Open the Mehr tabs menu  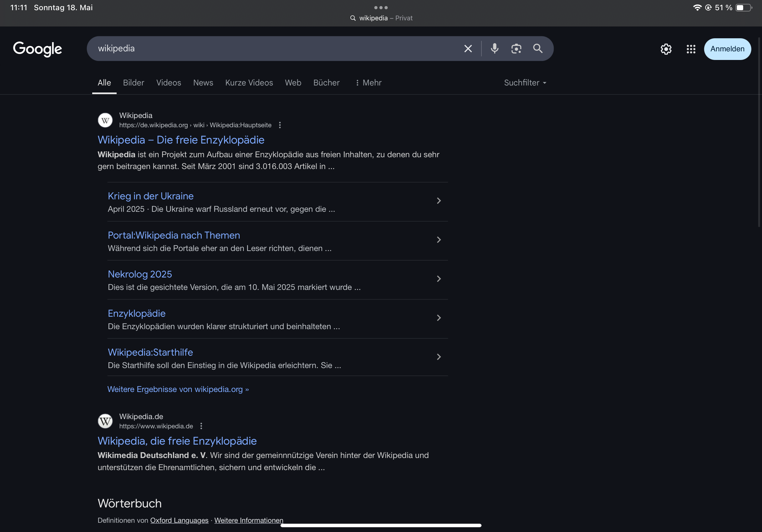[368, 83]
